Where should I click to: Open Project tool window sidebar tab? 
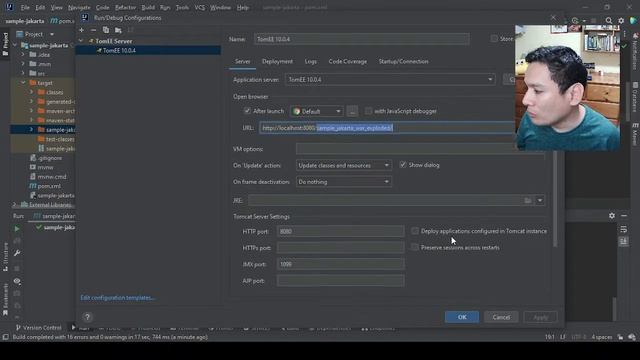5,44
